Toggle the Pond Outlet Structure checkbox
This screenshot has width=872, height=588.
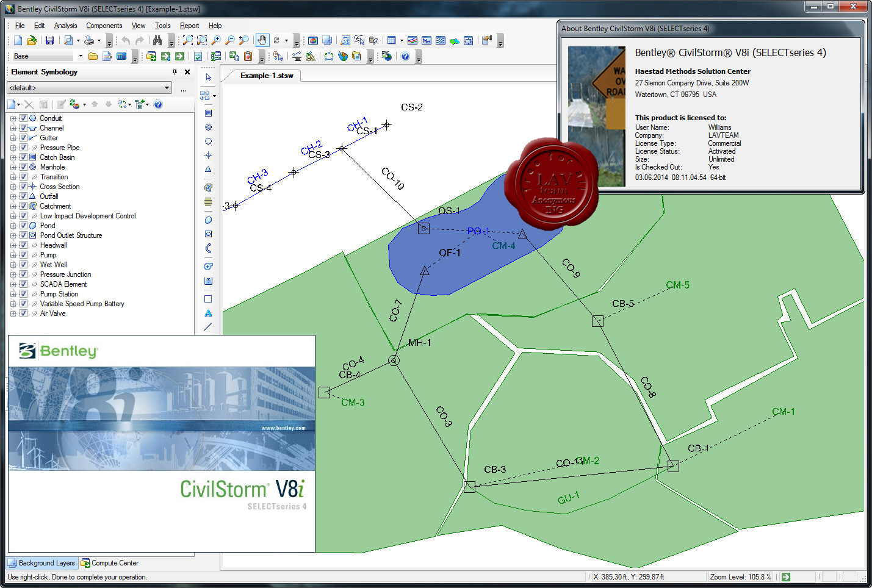pos(23,235)
